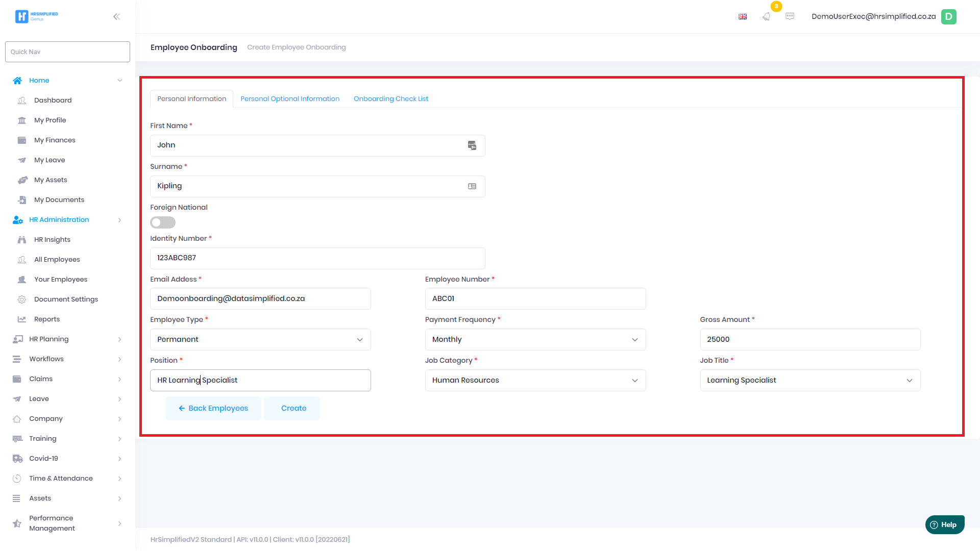Image resolution: width=980 pixels, height=551 pixels.
Task: Open the Job Title dropdown
Action: coord(810,380)
